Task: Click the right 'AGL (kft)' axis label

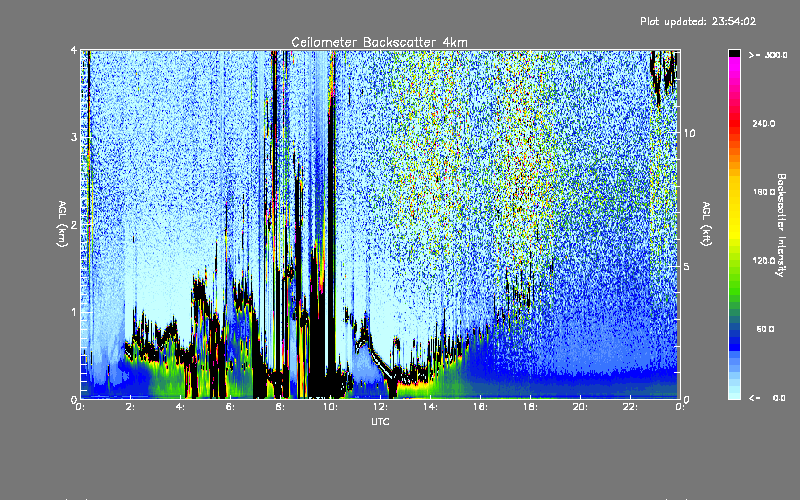Action: 706,224
